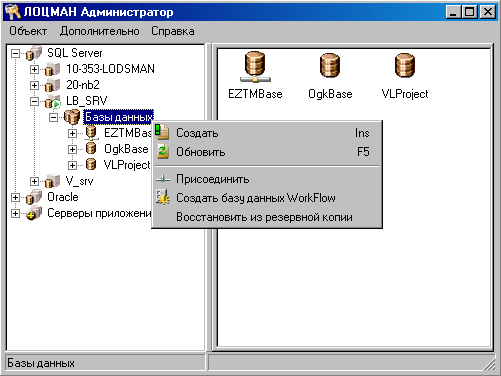Expand the V_srv server node

[34, 181]
